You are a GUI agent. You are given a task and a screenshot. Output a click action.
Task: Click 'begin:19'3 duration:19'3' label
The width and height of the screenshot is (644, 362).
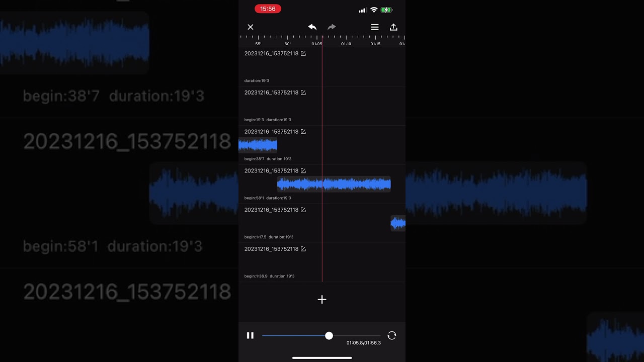click(x=268, y=120)
